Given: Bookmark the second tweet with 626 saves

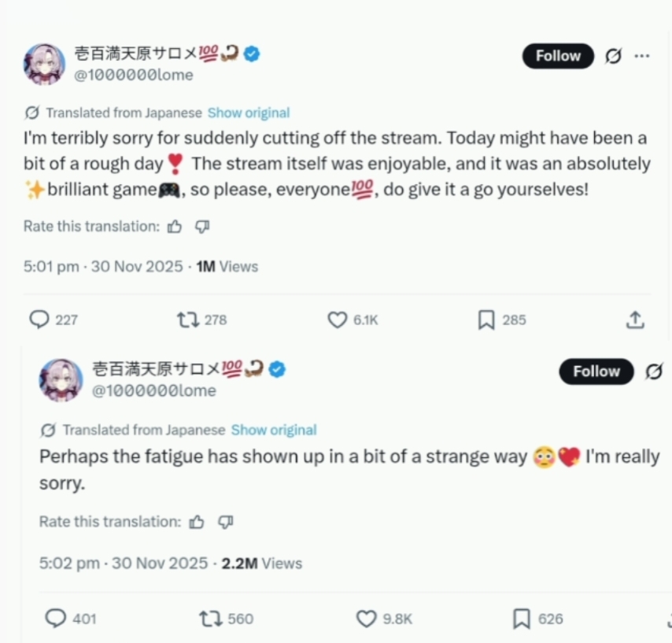Looking at the screenshot, I should click(522, 619).
